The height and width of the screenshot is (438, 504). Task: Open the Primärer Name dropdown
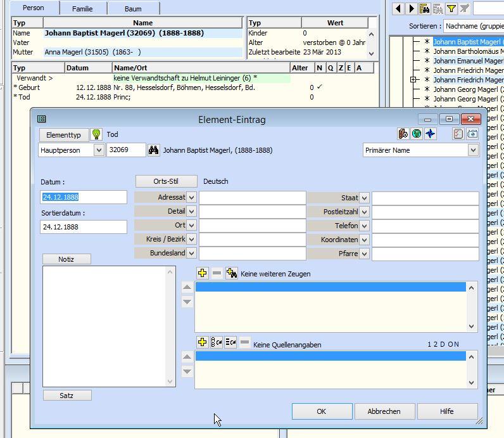473,150
